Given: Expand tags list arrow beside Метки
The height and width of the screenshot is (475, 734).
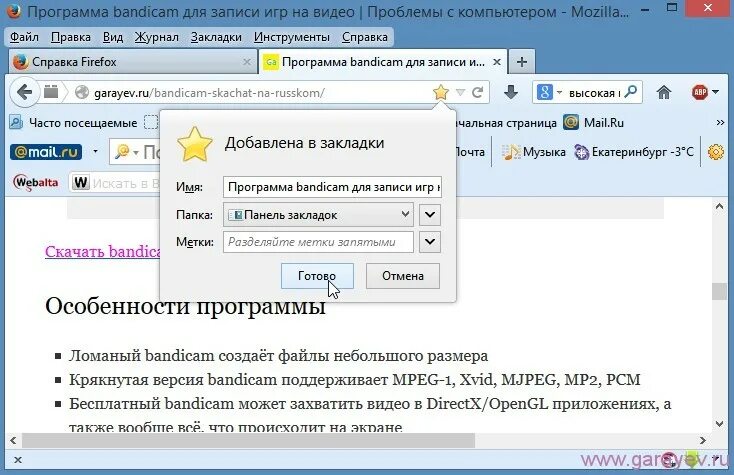Looking at the screenshot, I should tap(430, 242).
